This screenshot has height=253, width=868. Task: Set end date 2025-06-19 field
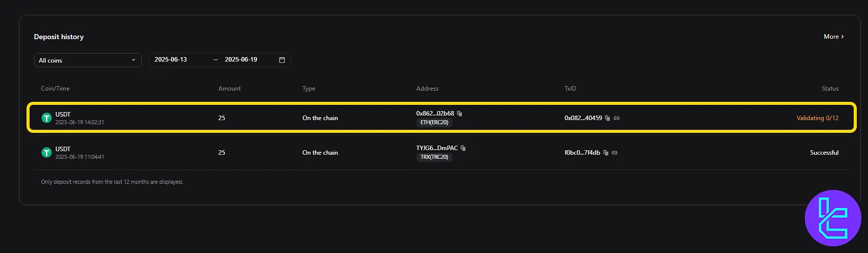(241, 60)
